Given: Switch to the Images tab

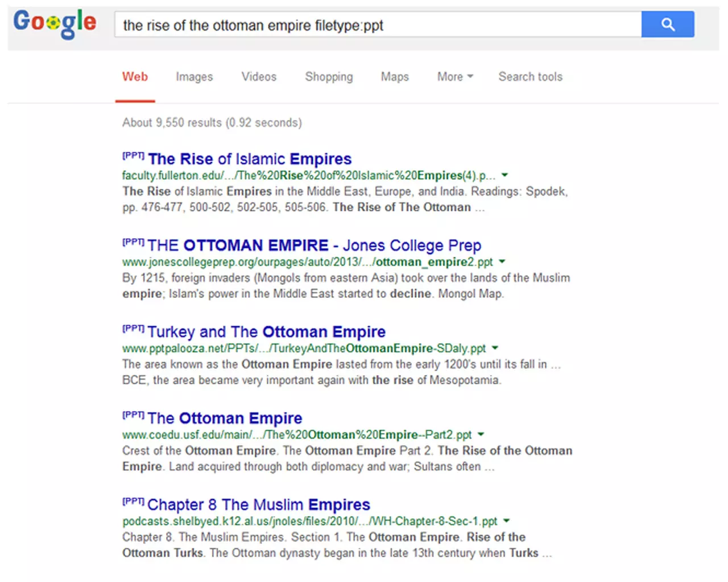Looking at the screenshot, I should pyautogui.click(x=194, y=77).
